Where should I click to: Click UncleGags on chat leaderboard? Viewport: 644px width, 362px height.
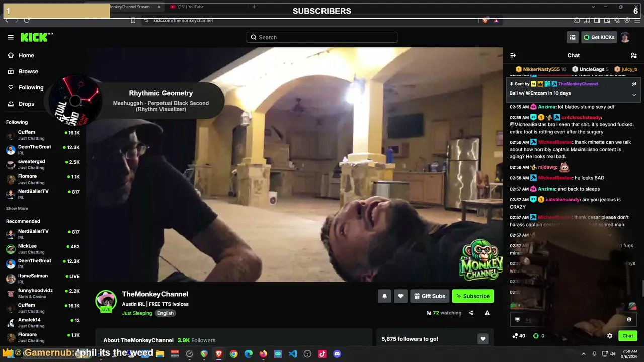tap(591, 69)
